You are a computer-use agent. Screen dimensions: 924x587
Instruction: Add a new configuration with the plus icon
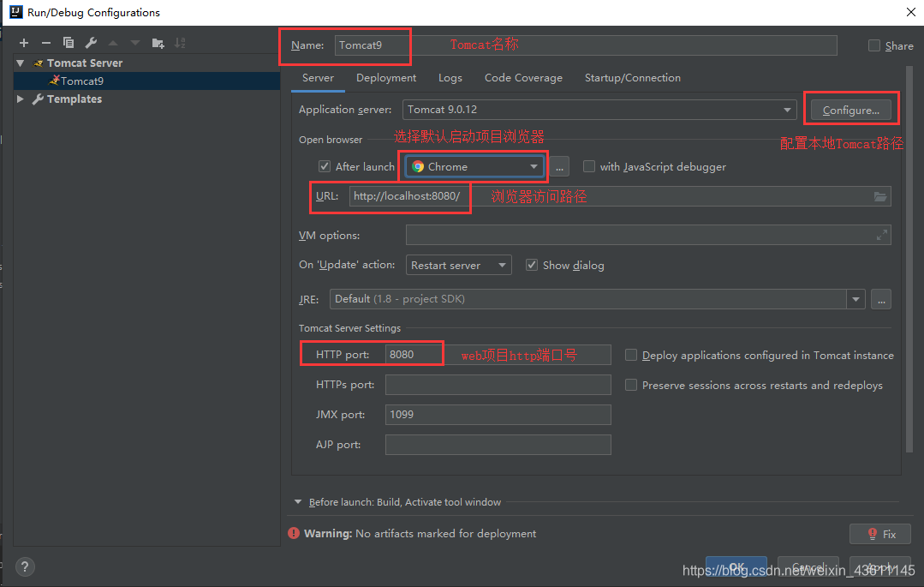[x=24, y=43]
